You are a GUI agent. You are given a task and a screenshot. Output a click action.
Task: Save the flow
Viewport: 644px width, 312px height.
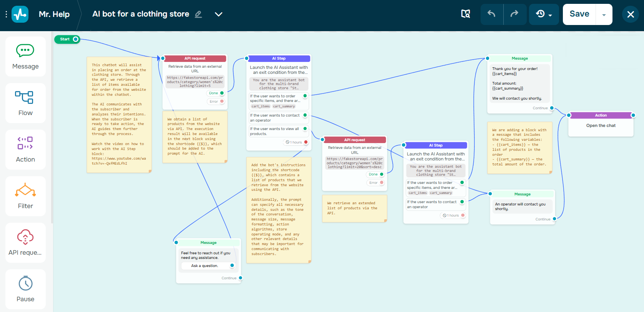tap(579, 14)
